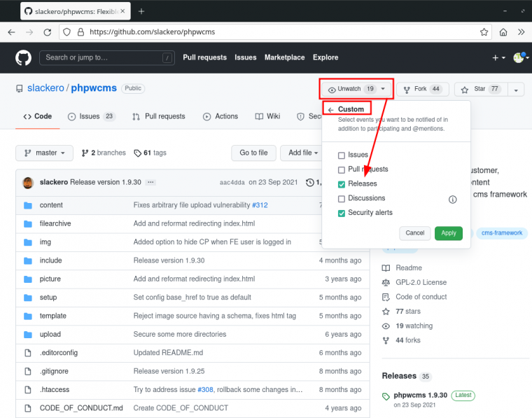Check the Discussions checkbox
This screenshot has width=532, height=418.
click(342, 199)
